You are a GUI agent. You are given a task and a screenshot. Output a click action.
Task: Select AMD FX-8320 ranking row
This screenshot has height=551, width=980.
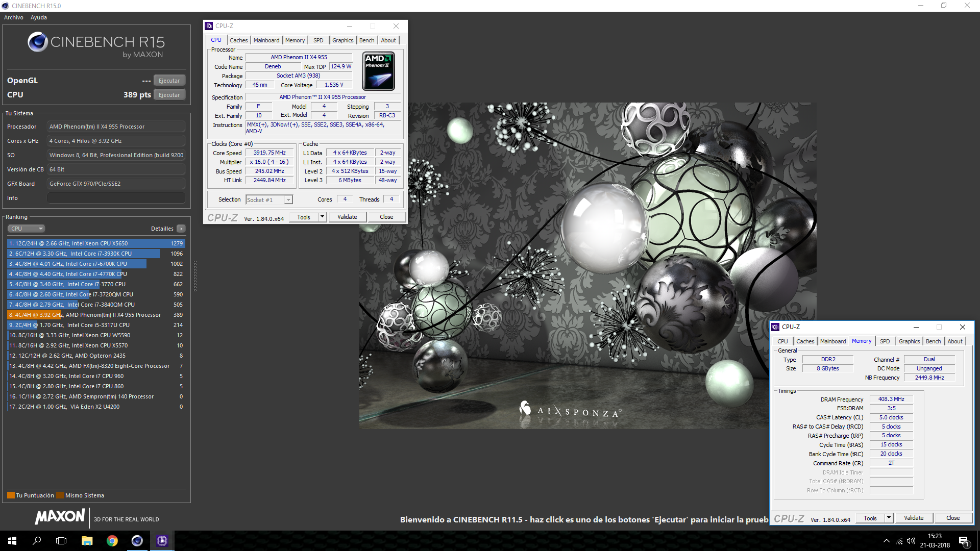tap(96, 366)
